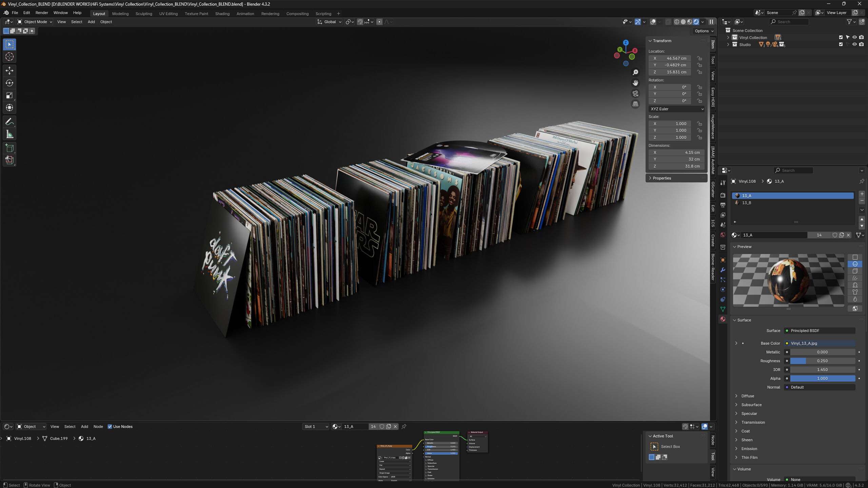Open XYZ Euler rotation mode dropdown

click(x=677, y=109)
